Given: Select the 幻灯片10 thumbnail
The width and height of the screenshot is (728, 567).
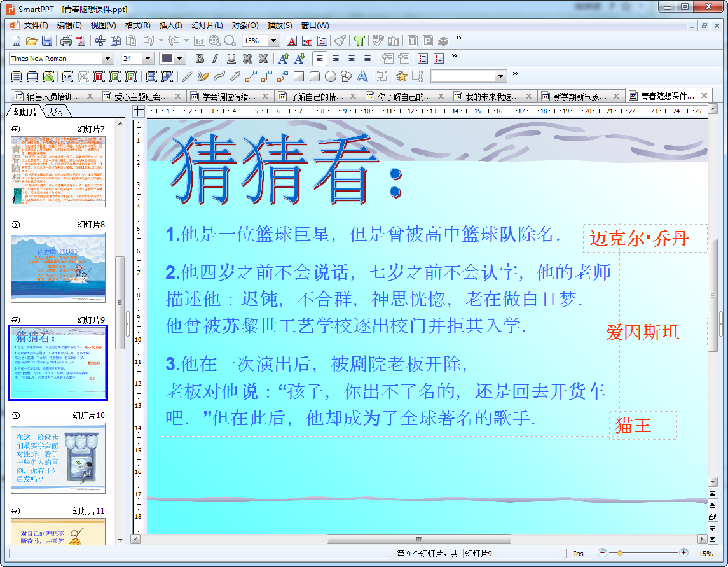Looking at the screenshot, I should coord(58,458).
